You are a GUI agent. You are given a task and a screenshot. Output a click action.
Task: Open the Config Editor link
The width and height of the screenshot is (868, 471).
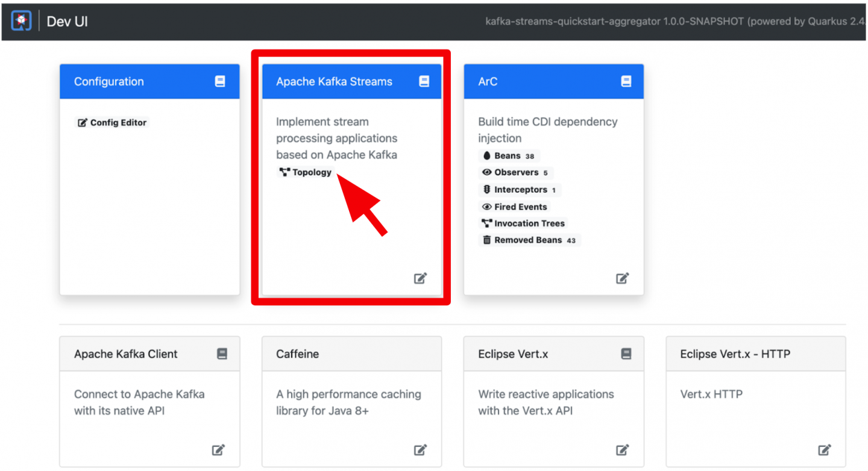pyautogui.click(x=112, y=122)
